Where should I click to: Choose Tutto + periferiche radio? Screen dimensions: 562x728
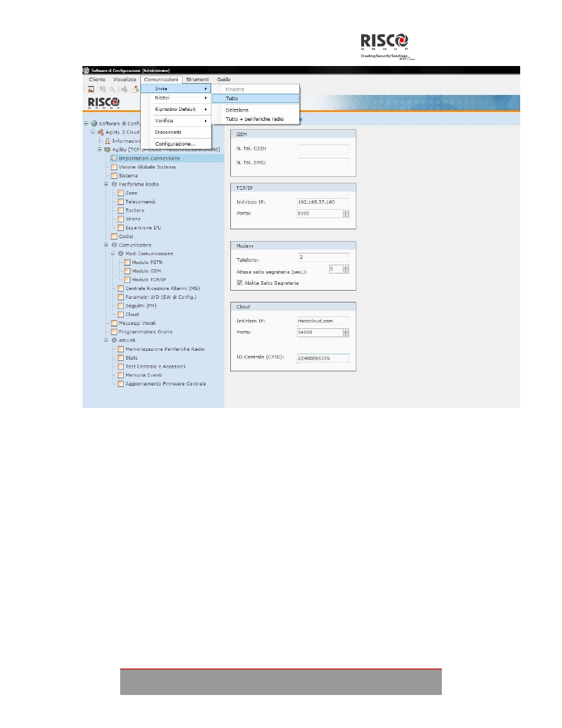255,119
